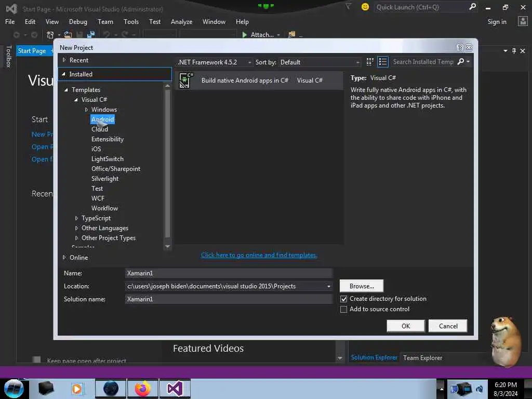Open the Analyze menu

coord(181,22)
